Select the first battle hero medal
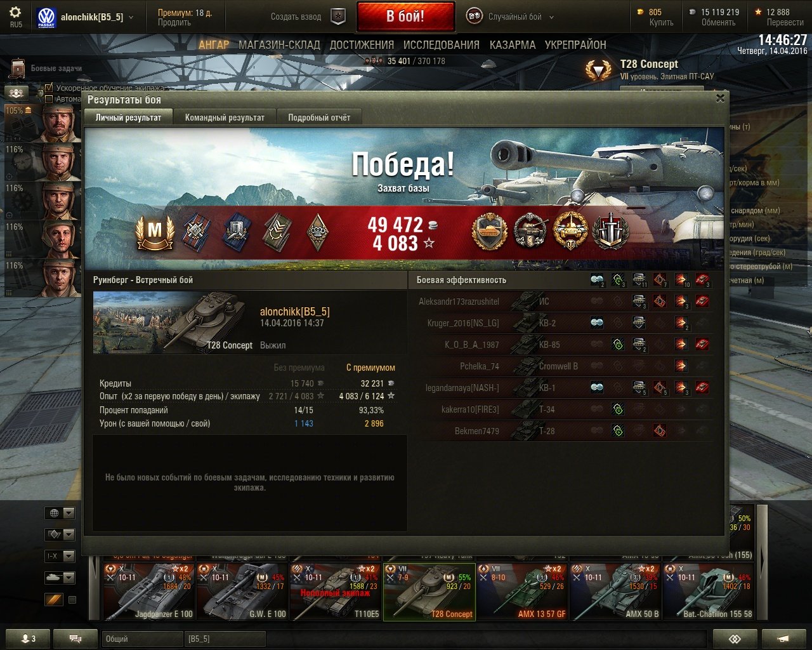 pyautogui.click(x=490, y=231)
